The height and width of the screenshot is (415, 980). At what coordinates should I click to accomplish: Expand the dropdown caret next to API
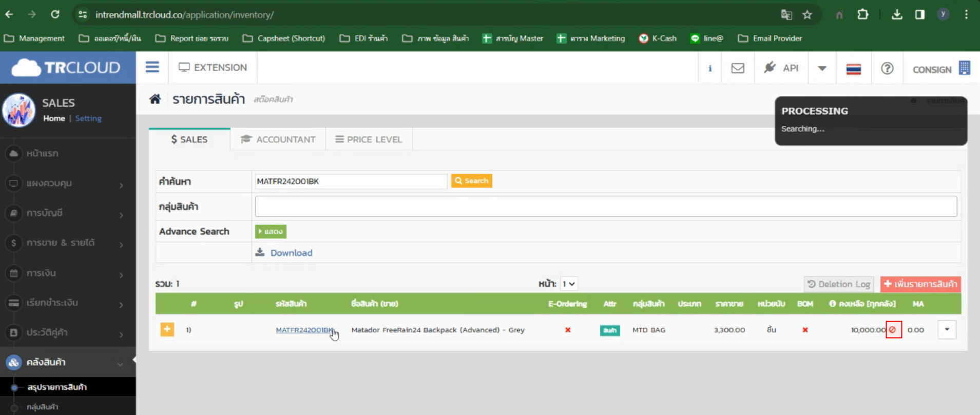pos(822,68)
